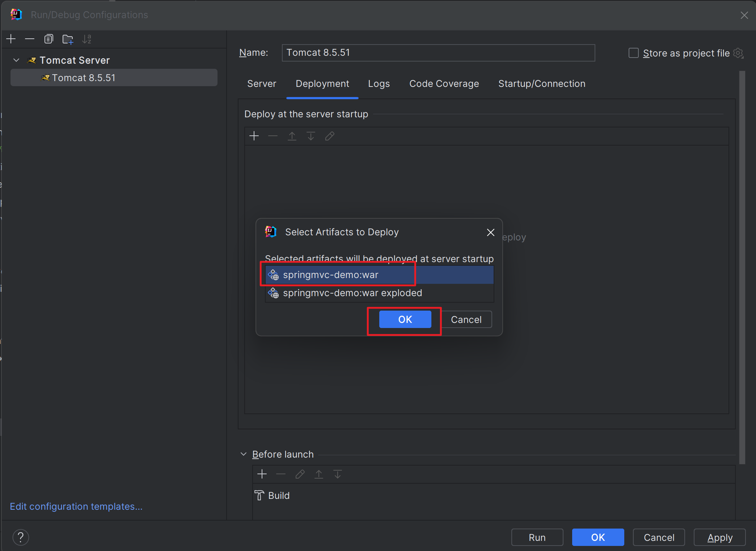Add a new configuration with the plus icon
Viewport: 756px width, 551px height.
11,39
